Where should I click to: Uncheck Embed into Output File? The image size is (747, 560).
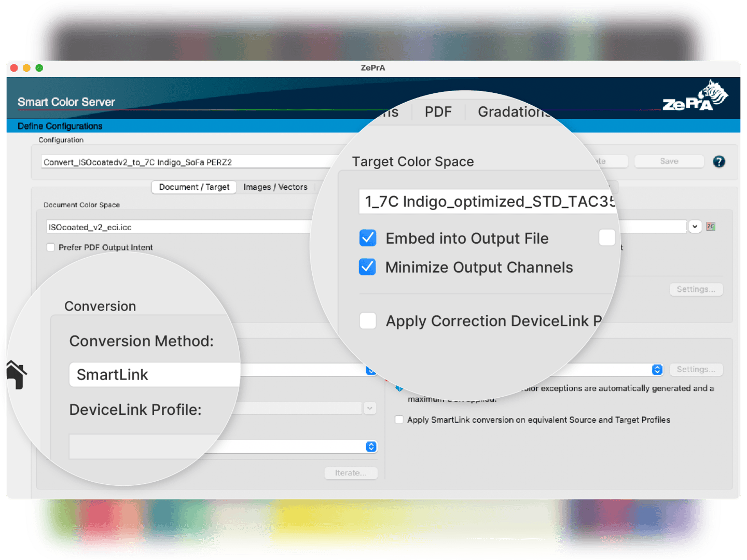368,238
